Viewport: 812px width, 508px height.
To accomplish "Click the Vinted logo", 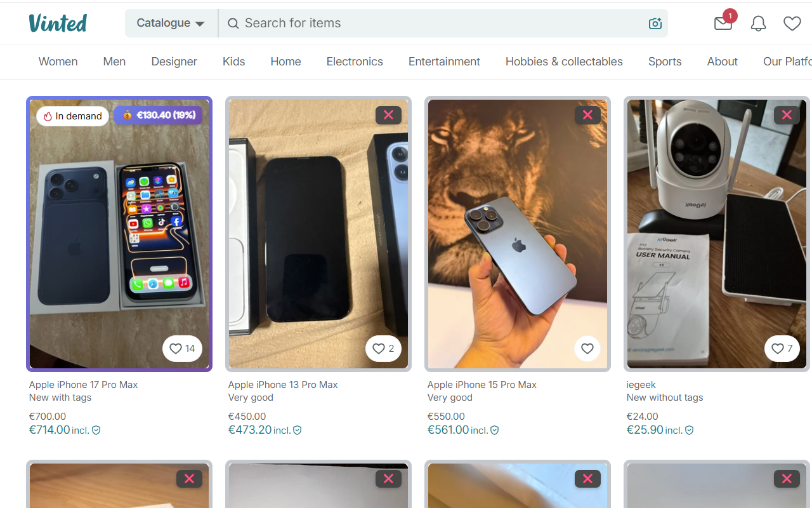I will 58,23.
